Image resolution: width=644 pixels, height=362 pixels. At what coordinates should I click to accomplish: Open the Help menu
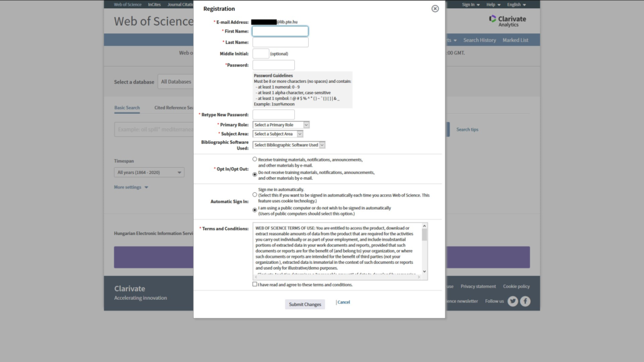493,4
